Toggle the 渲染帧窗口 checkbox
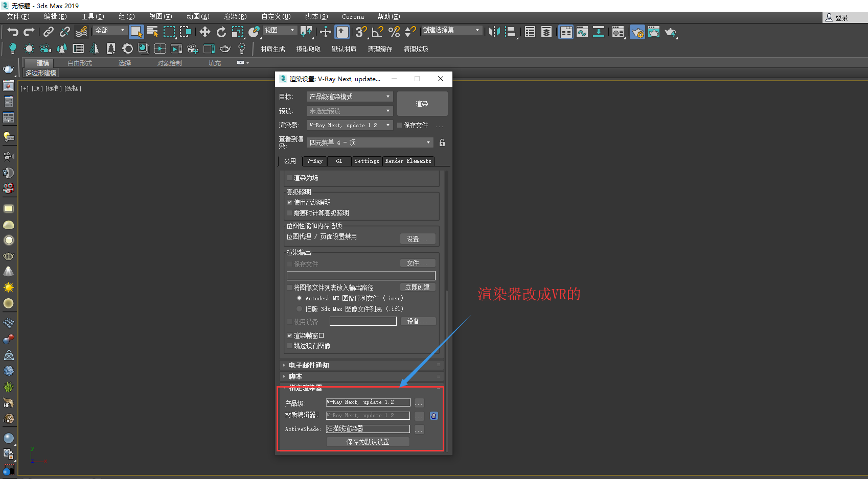Screen dimensions: 868x479 [x=290, y=336]
